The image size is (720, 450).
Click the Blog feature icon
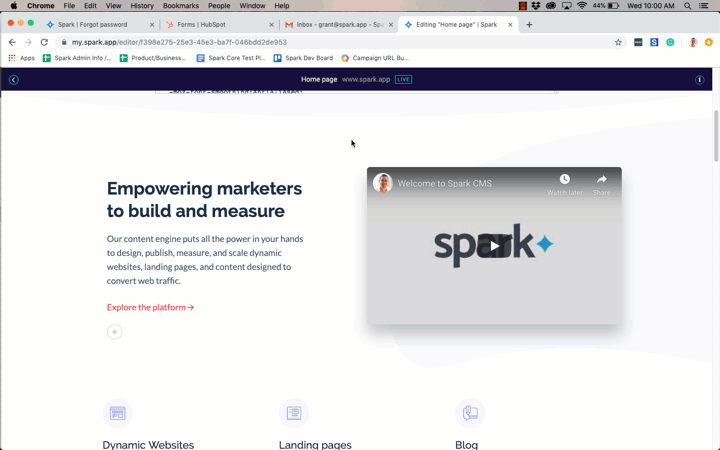point(470,413)
